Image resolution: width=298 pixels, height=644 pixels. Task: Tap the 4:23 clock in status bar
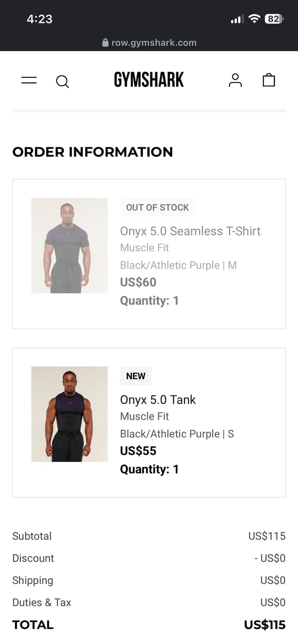click(40, 19)
